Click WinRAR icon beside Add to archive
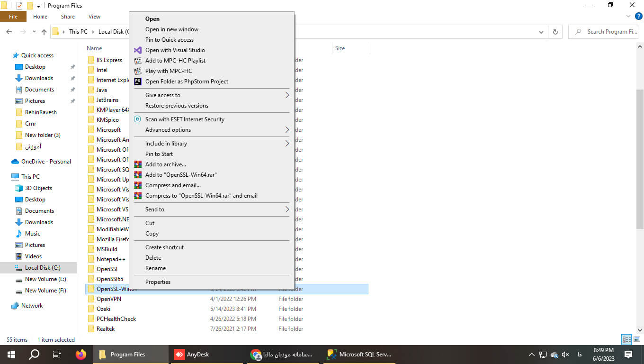Viewport: 644px width, 364px height. 137,164
